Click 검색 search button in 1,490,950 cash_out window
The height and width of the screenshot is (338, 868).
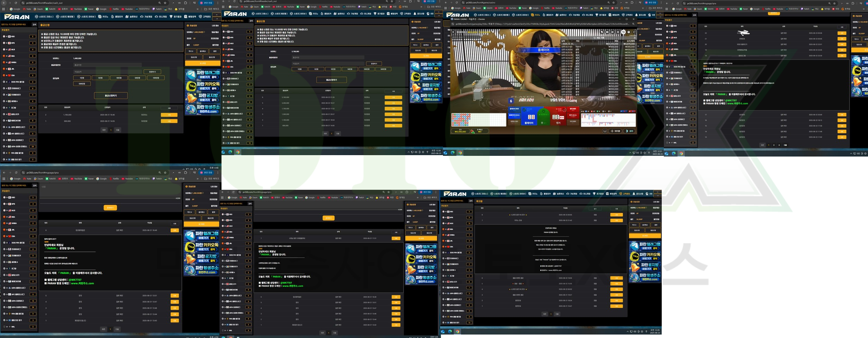(34, 25)
